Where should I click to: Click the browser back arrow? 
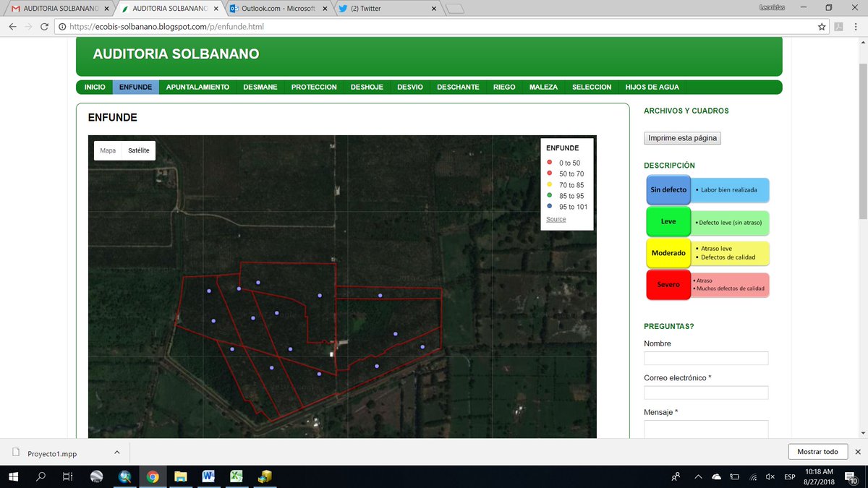click(12, 26)
